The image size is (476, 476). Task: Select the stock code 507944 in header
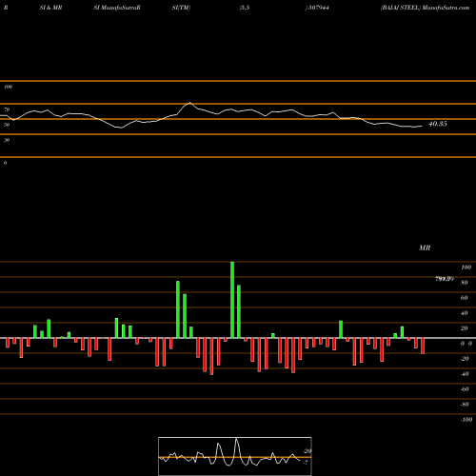[318, 8]
